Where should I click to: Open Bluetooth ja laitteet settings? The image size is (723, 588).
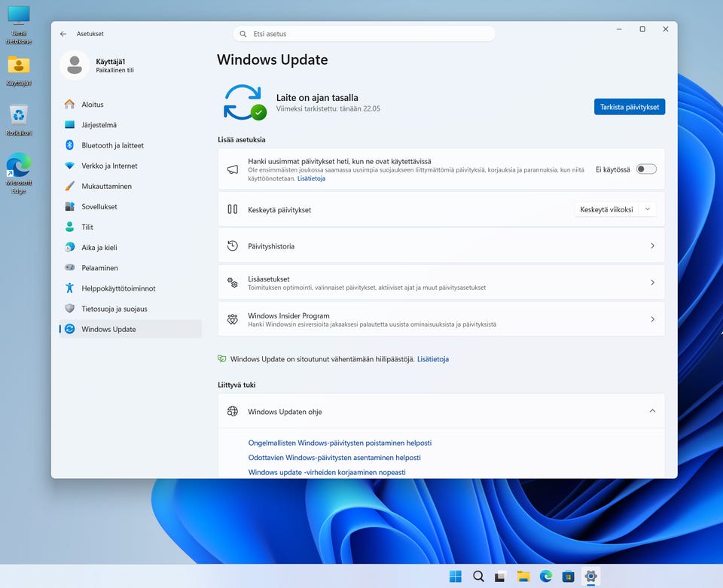tap(130, 145)
